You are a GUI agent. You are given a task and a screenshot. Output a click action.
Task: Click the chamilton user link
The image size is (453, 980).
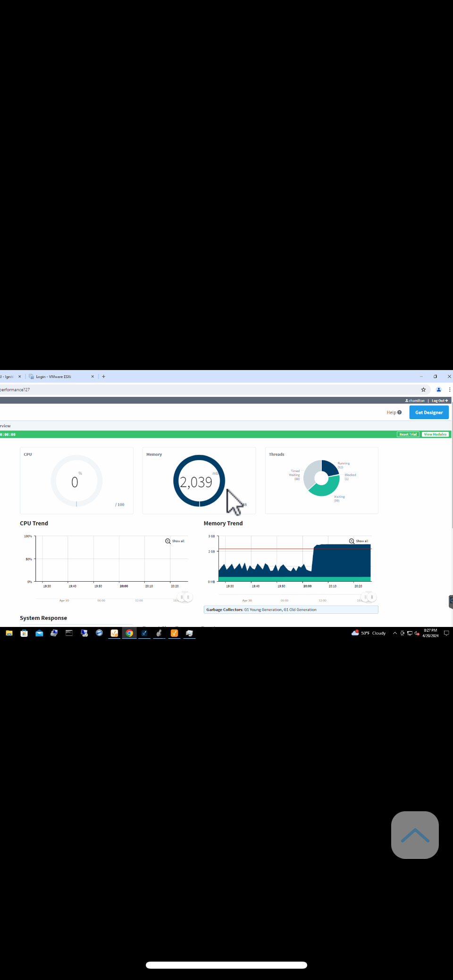[x=415, y=401]
